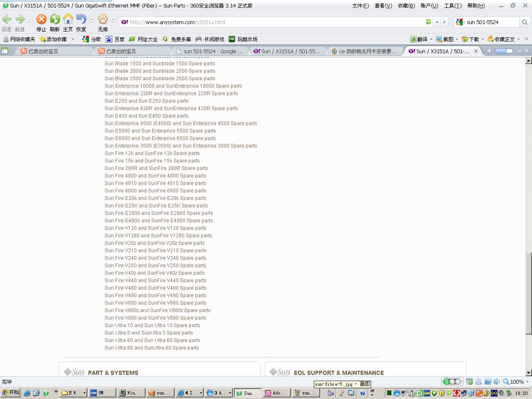
Task: Open the 百度 bookmark
Action: coord(115,39)
